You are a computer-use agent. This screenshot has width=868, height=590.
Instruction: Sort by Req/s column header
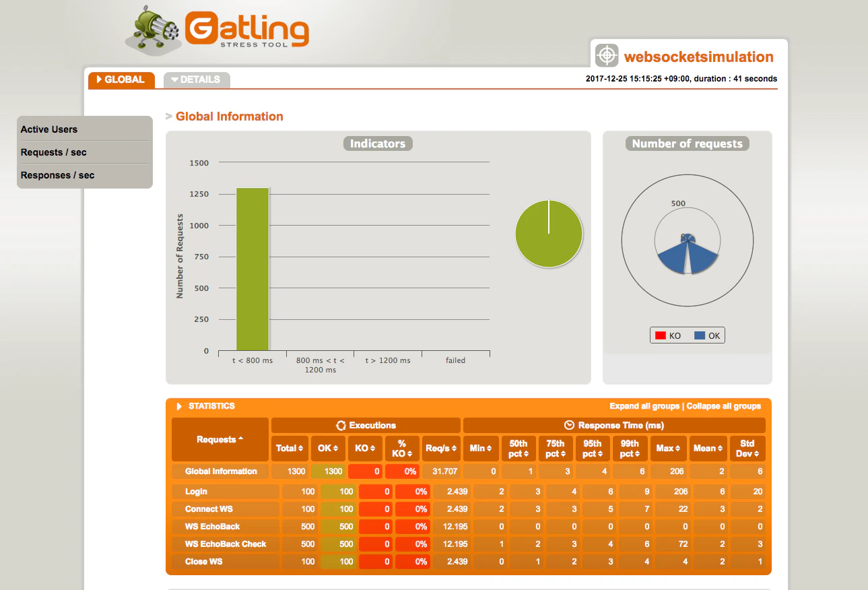[441, 449]
